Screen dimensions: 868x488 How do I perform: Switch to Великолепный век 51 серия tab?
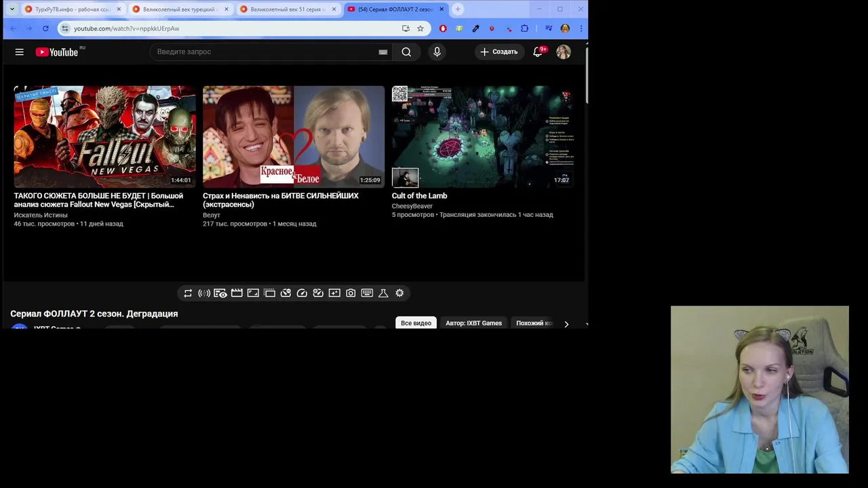288,9
